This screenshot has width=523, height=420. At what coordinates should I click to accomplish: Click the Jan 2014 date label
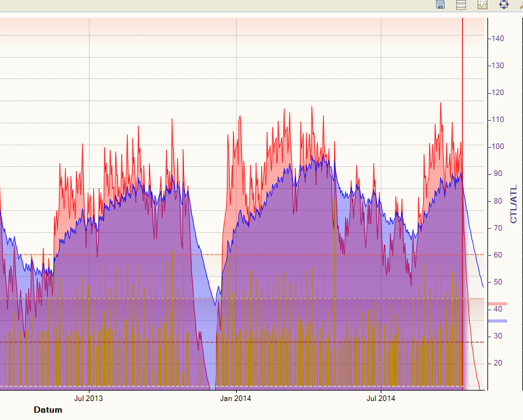[x=235, y=399]
